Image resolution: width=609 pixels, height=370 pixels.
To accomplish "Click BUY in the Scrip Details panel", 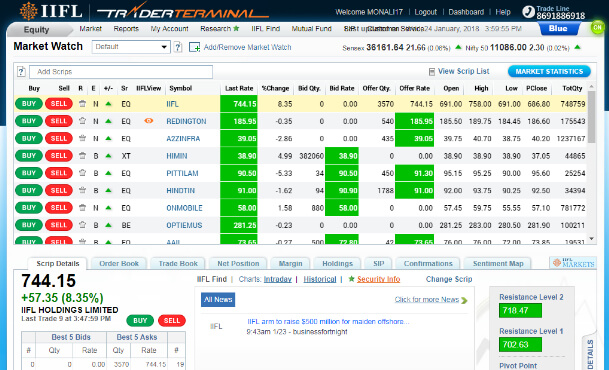I will click(x=140, y=321).
